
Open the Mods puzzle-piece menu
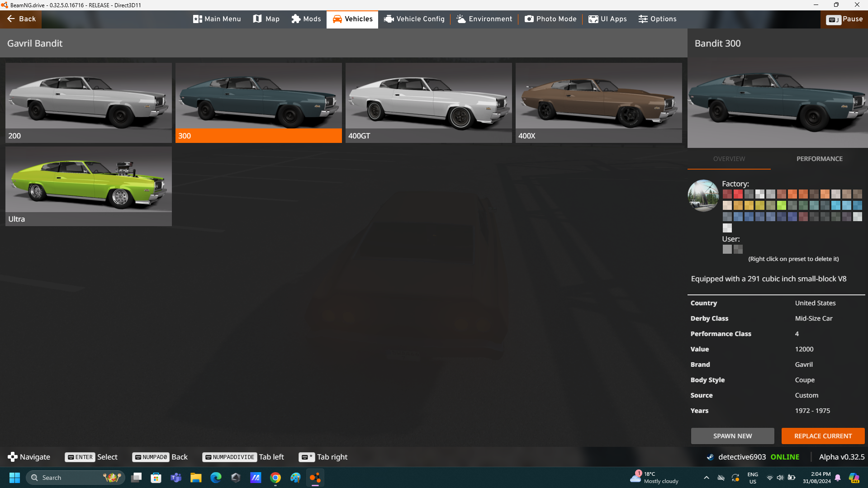click(x=306, y=19)
